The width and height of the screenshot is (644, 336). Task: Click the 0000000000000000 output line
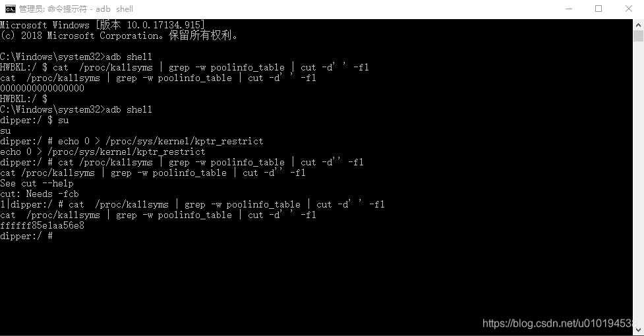(x=42, y=88)
